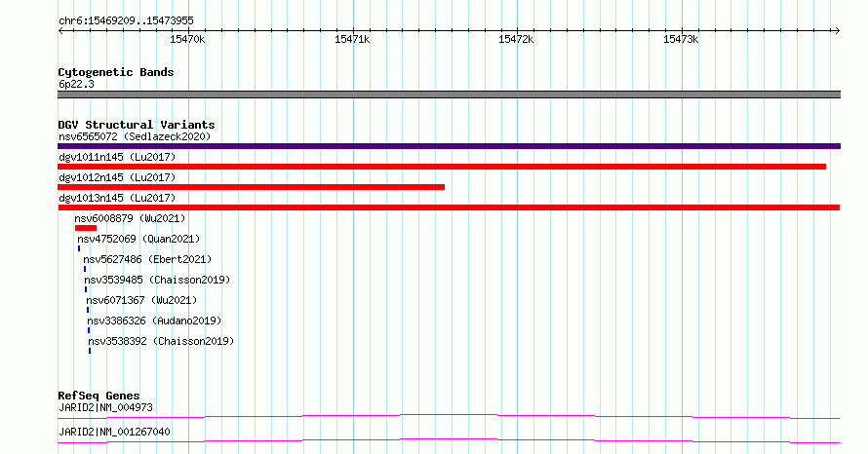Viewport: 868px width, 454px height.
Task: Click the 15472k ruler tick label
Action: (516, 39)
